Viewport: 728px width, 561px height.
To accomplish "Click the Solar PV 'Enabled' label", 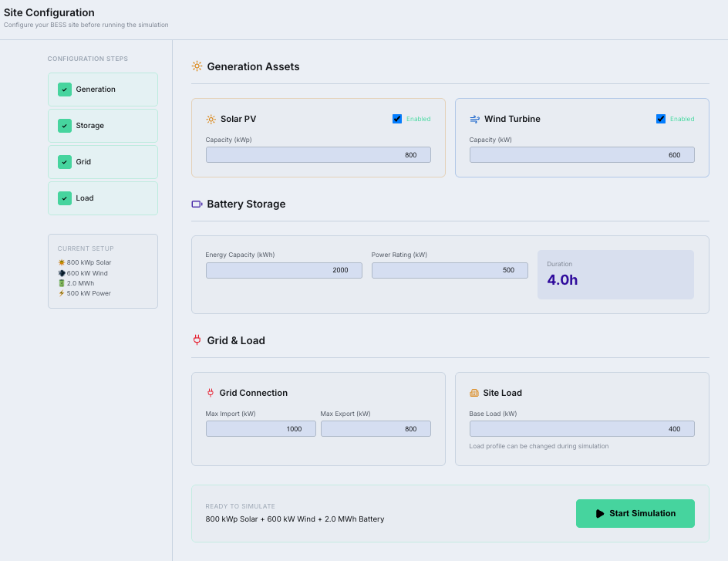I will [418, 119].
